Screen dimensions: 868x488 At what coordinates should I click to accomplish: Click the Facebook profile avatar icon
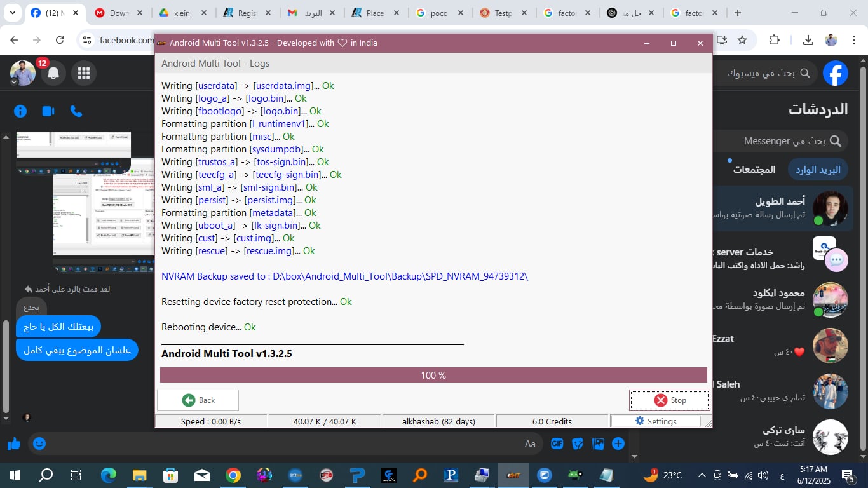[x=23, y=73]
